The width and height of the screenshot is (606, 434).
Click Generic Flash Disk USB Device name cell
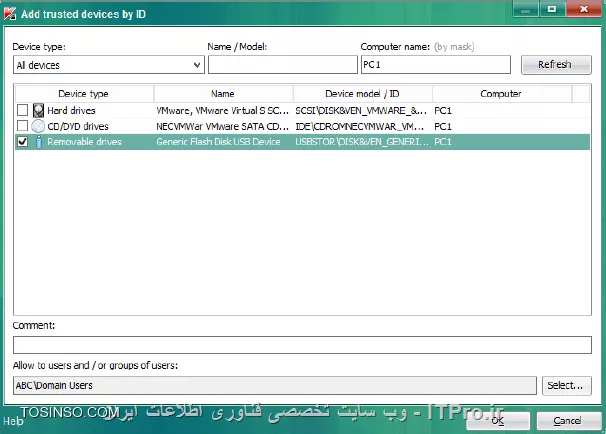(x=218, y=142)
